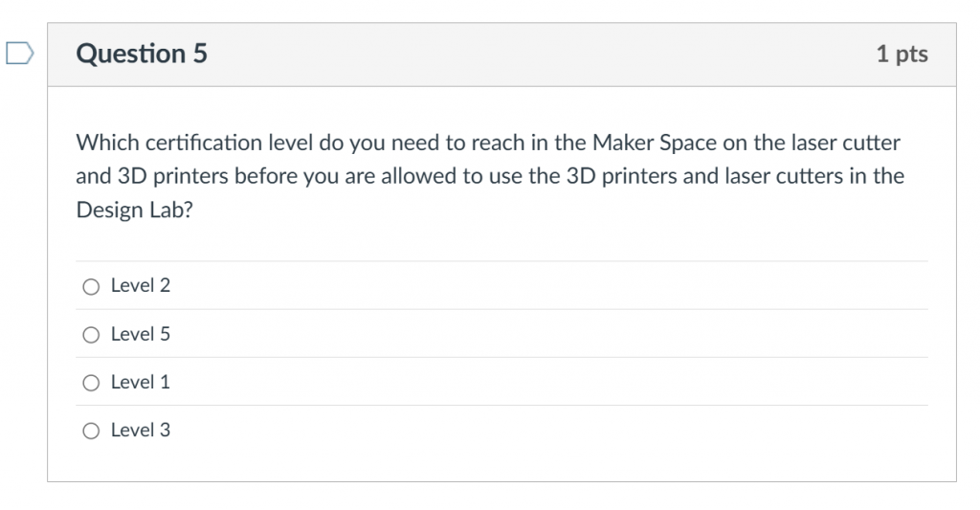
Task: Click the 'Design Lab?' text in the question
Action: [x=135, y=210]
